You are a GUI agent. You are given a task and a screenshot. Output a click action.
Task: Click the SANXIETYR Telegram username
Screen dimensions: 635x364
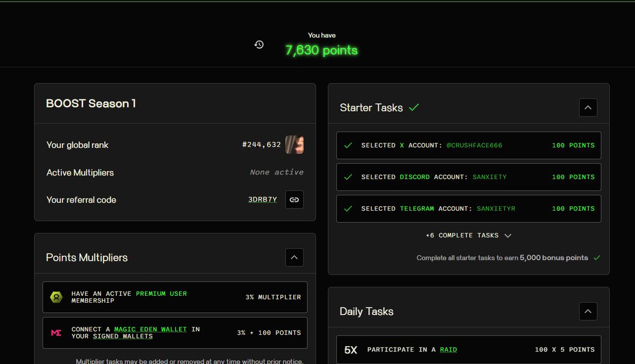(x=496, y=208)
